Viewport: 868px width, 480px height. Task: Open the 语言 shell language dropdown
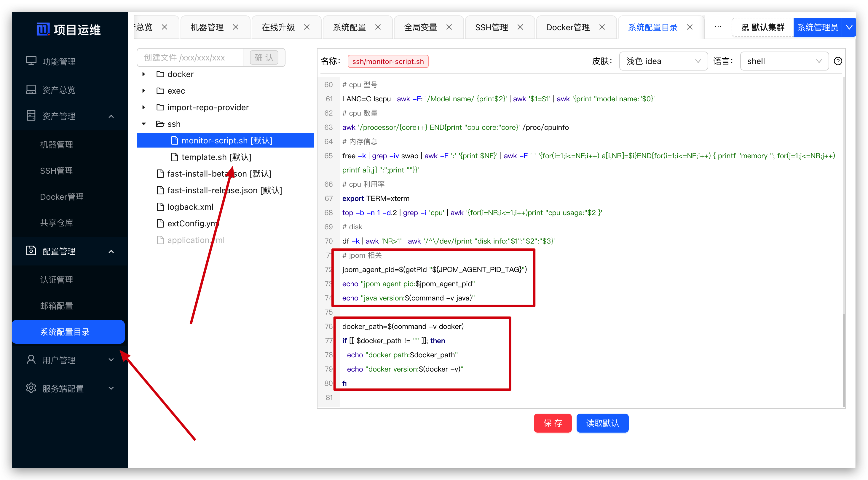coord(784,61)
